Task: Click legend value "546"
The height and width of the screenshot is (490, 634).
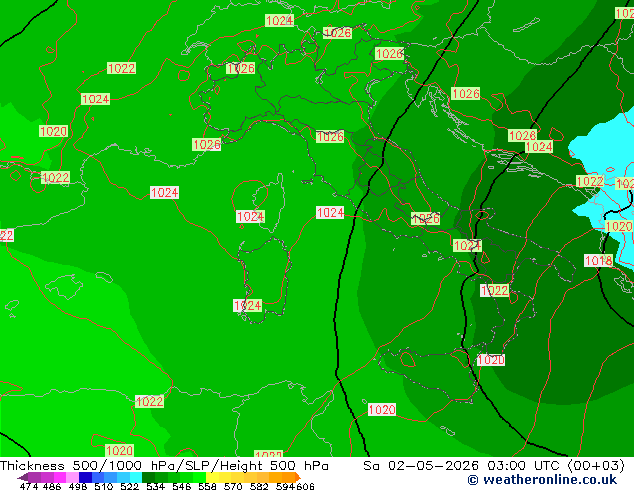Action: (182, 486)
